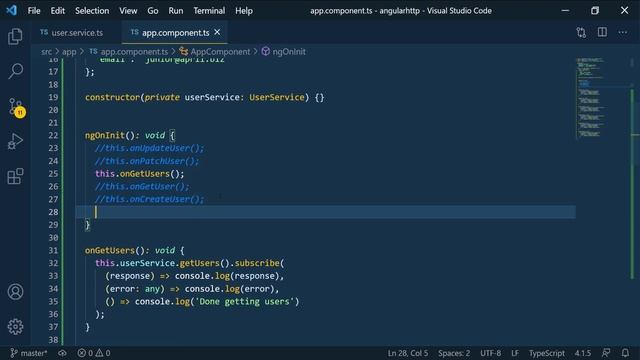Click the vertical editor scrollbar
The image size is (640, 360).
[x=632, y=202]
